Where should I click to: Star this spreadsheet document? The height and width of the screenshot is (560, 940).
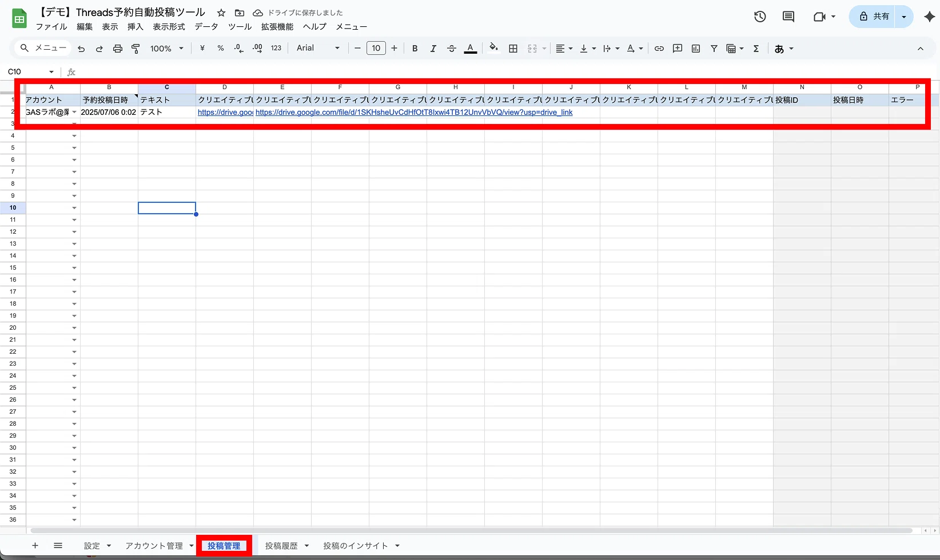click(221, 13)
